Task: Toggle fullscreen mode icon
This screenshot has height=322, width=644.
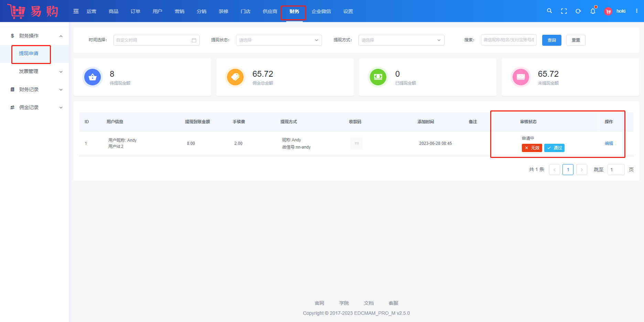Action: click(x=564, y=11)
